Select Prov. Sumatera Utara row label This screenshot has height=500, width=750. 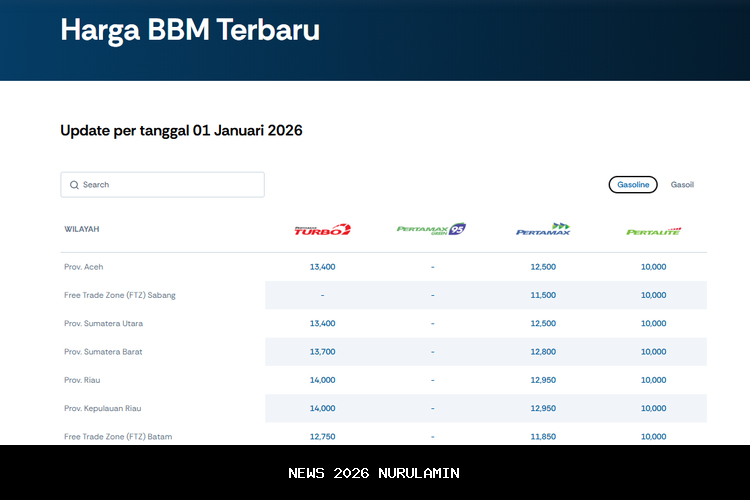click(x=102, y=323)
